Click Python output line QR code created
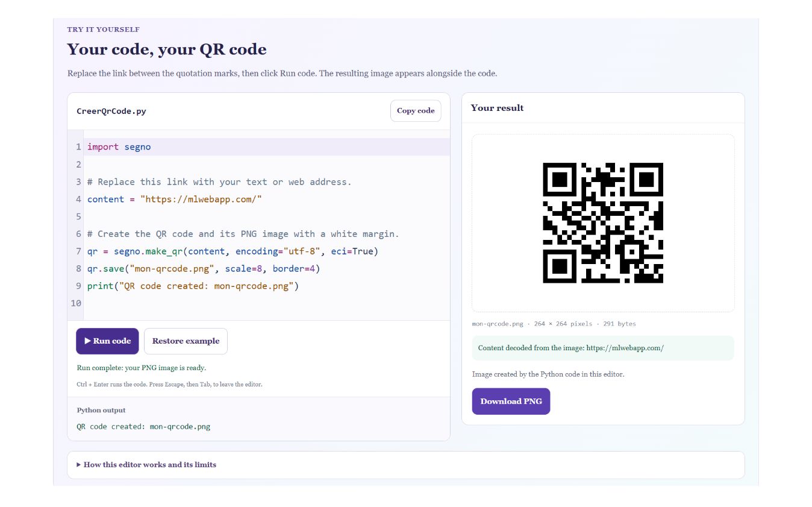Image resolution: width=812 pixels, height=507 pixels. coord(143,427)
